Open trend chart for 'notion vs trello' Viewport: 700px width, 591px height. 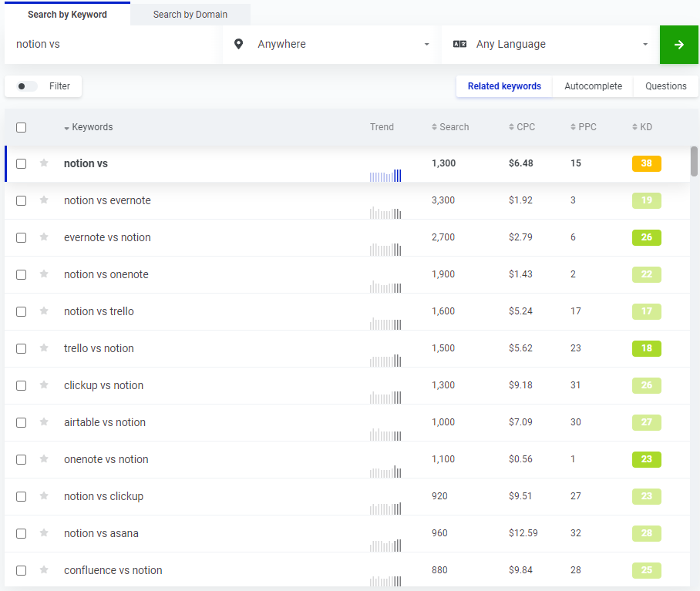(x=385, y=324)
